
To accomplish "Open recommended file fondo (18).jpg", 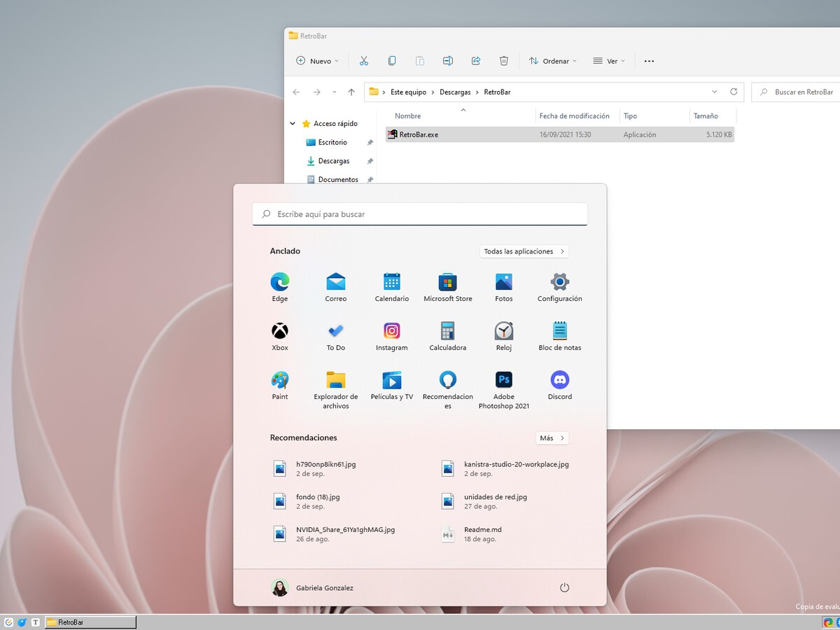I will tap(307, 501).
